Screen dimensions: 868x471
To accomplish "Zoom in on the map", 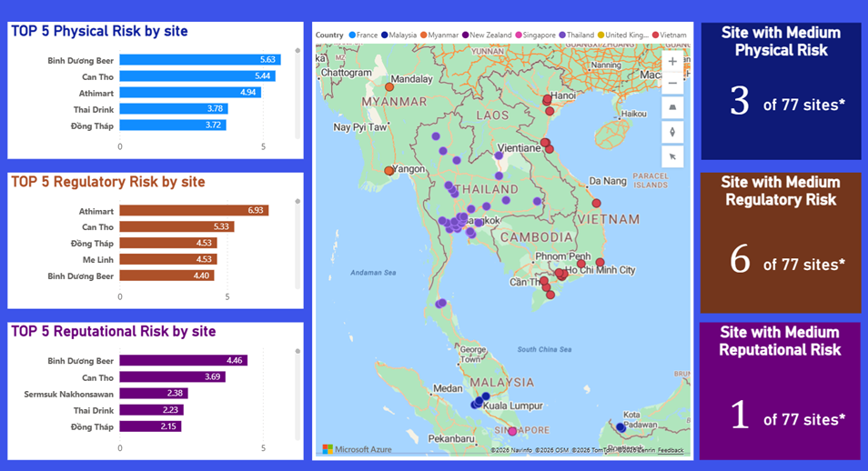I will [672, 62].
